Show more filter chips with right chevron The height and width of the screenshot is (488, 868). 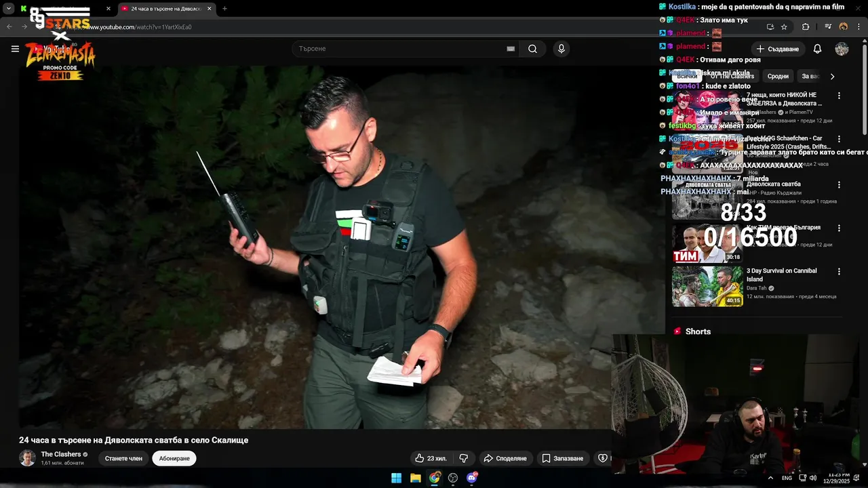[x=833, y=76]
